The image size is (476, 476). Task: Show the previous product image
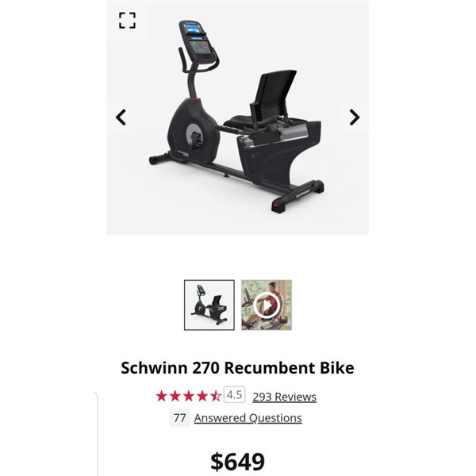click(121, 117)
